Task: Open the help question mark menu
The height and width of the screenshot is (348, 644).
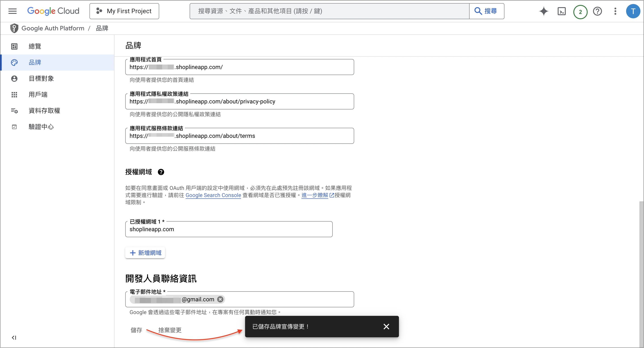Action: [x=597, y=11]
